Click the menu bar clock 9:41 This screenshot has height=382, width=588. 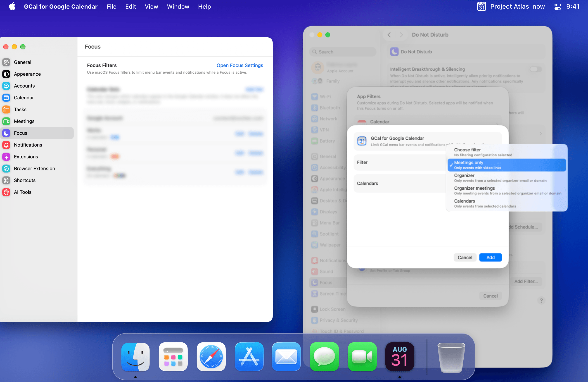(572, 7)
